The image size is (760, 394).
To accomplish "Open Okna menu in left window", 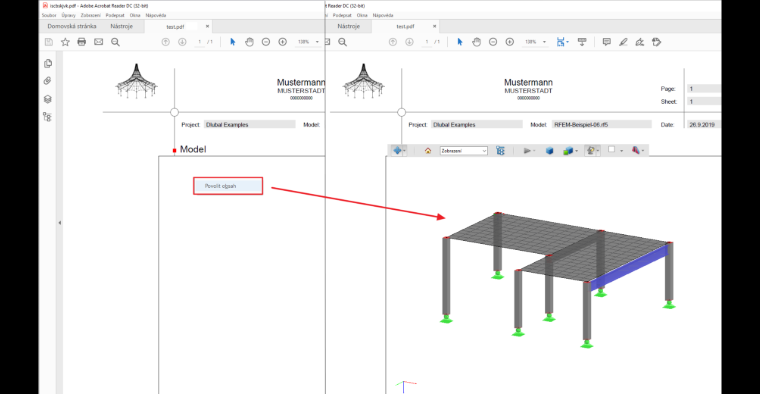I will click(x=135, y=16).
